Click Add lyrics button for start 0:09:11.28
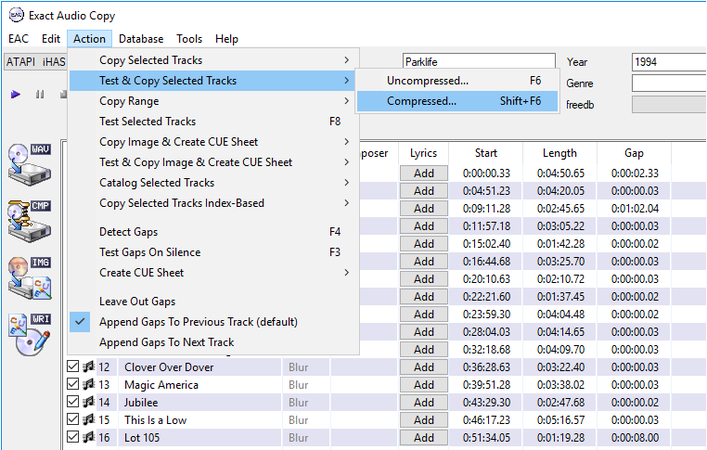 point(424,208)
